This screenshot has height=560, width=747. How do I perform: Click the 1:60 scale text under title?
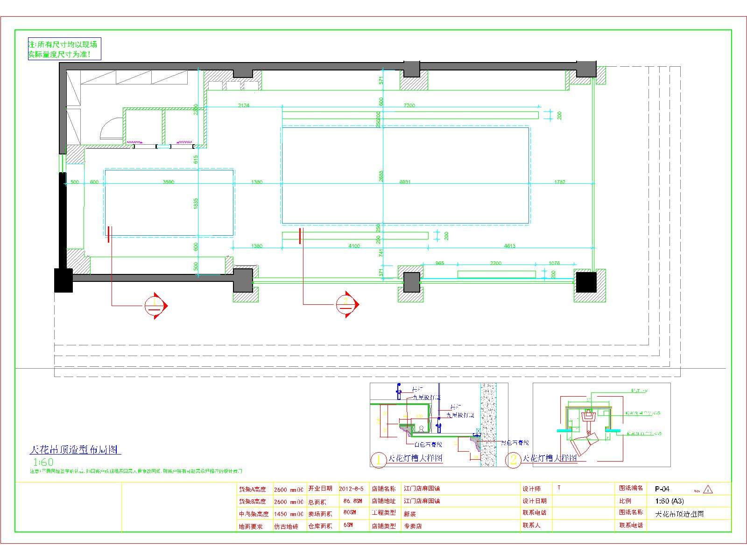coord(43,462)
